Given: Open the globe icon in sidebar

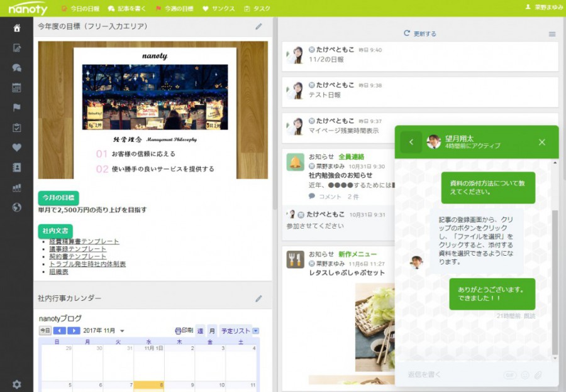Looking at the screenshot, I should [16, 207].
